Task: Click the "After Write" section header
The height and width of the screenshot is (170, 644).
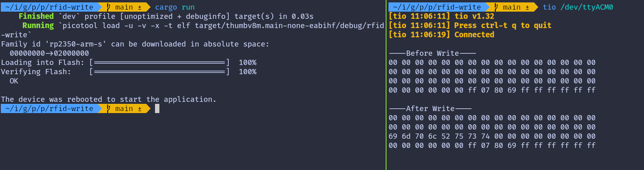Action: [x=430, y=109]
